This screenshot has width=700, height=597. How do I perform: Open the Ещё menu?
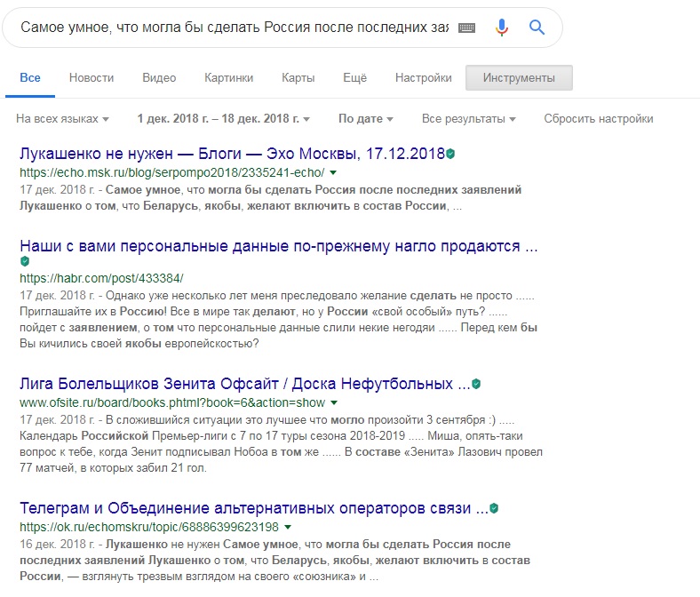pos(355,77)
